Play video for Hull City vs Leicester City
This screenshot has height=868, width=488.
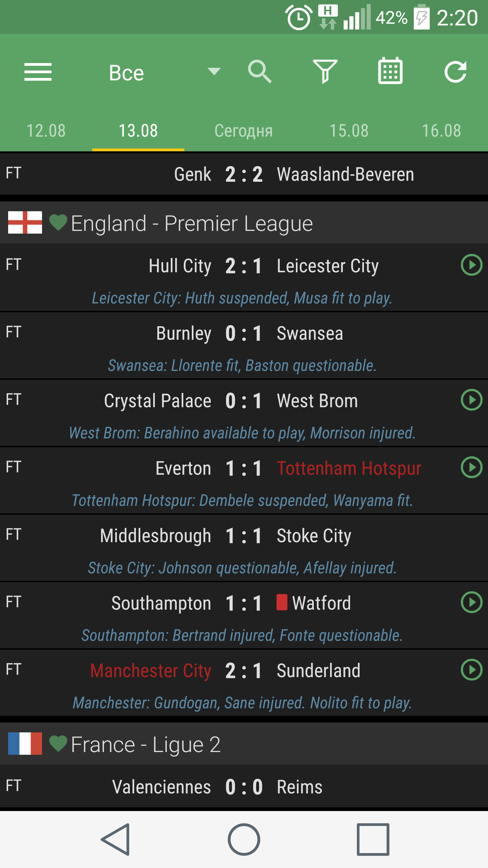click(x=471, y=265)
